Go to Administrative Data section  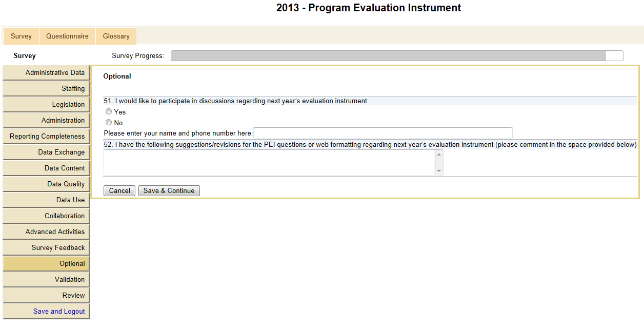click(46, 73)
